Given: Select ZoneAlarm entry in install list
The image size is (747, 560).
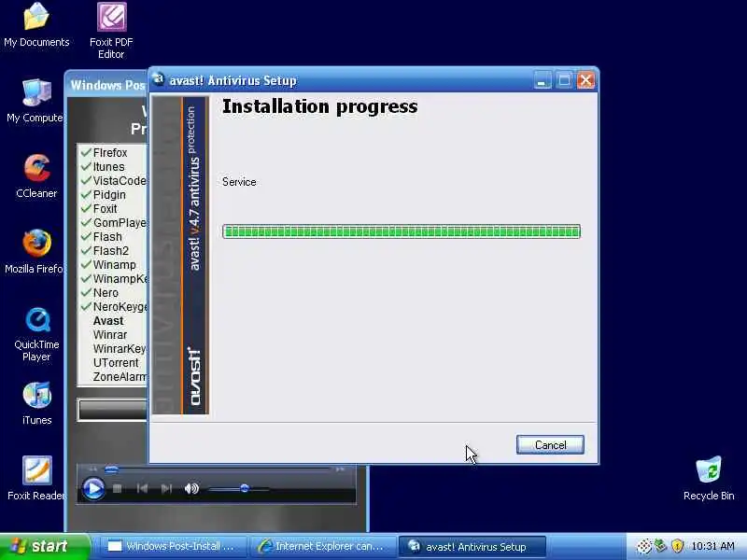Looking at the screenshot, I should [x=120, y=377].
